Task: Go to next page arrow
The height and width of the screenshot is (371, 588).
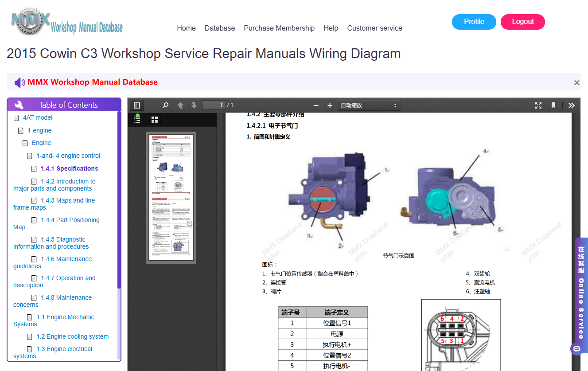Action: coord(194,105)
